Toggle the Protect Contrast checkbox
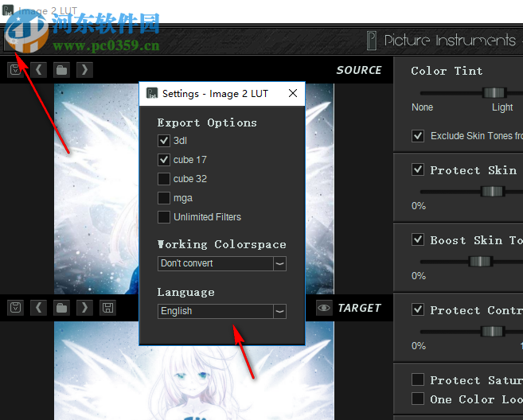This screenshot has height=420, width=523. (x=418, y=309)
